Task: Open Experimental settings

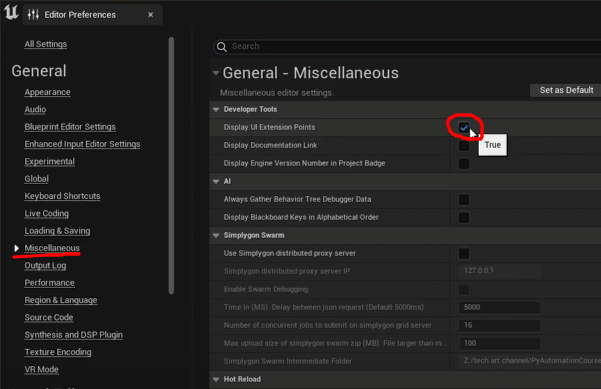Action: point(49,161)
